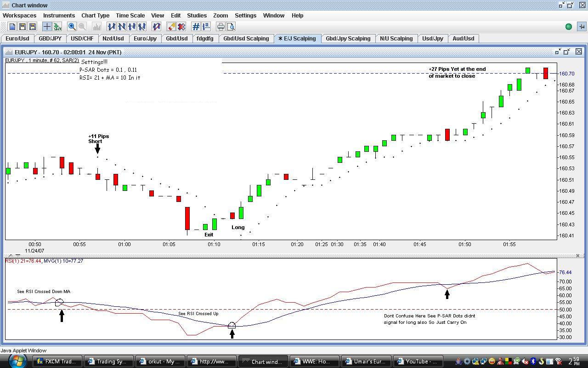Open the View menu
The image size is (588, 368).
point(158,15)
